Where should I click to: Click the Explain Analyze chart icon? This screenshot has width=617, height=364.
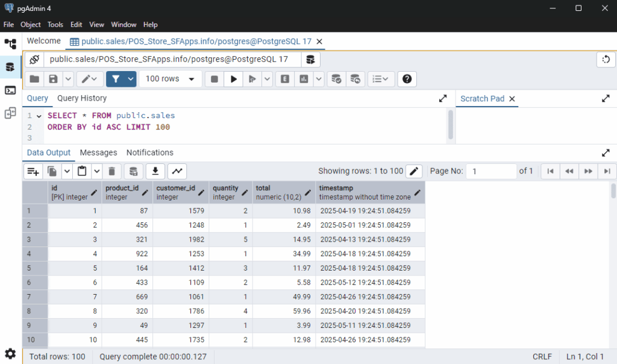(304, 79)
